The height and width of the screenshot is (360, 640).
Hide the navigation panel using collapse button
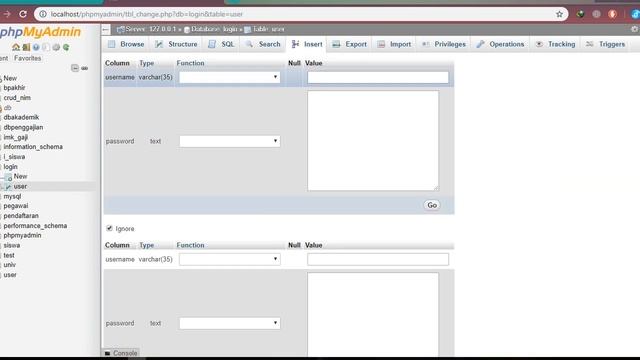click(106, 29)
